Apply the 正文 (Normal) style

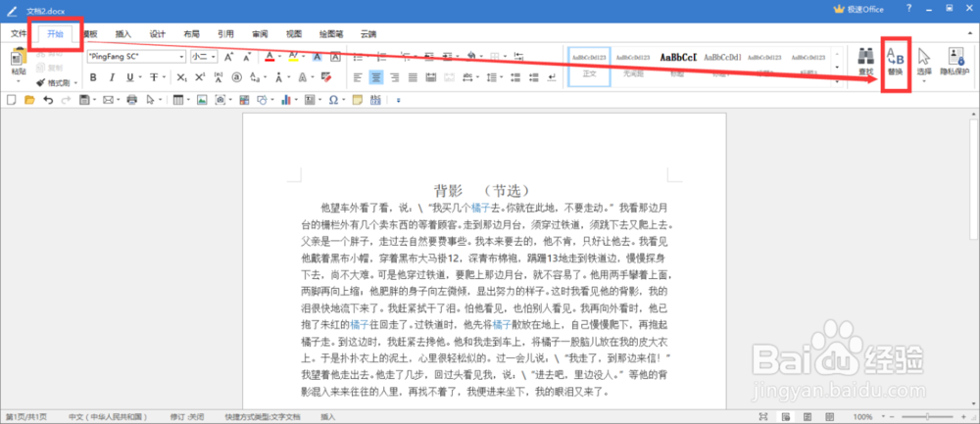pos(589,67)
